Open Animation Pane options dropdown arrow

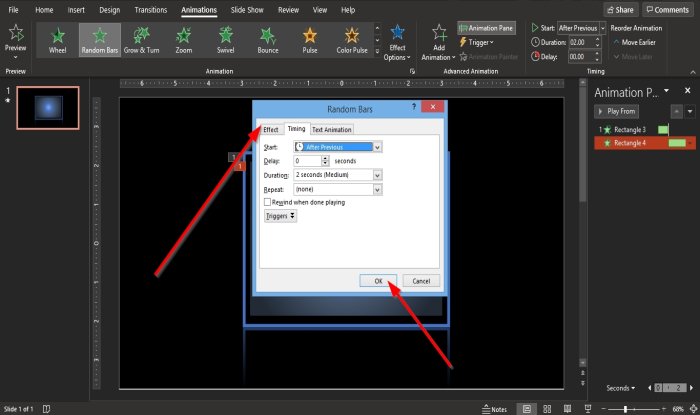667,91
